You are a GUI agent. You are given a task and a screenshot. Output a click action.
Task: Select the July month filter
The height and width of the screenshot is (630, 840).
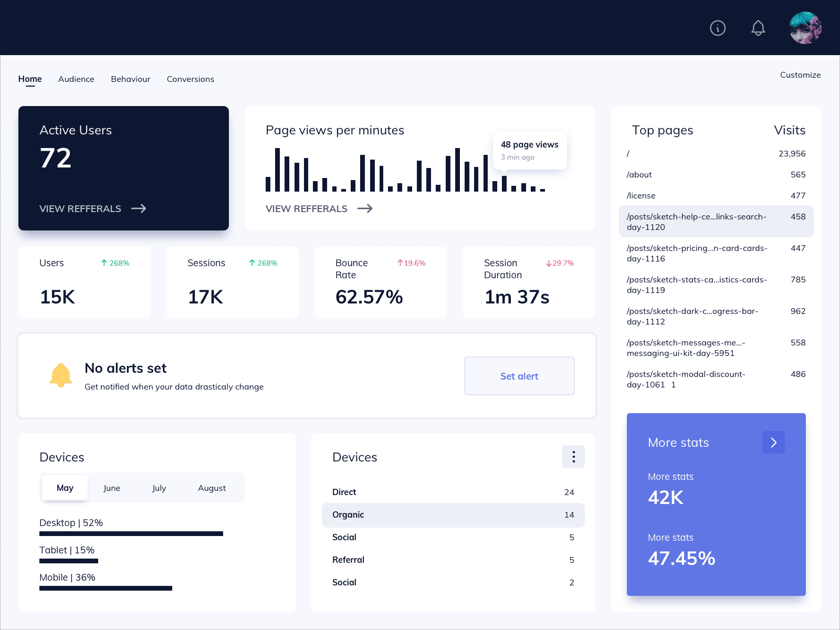[159, 488]
